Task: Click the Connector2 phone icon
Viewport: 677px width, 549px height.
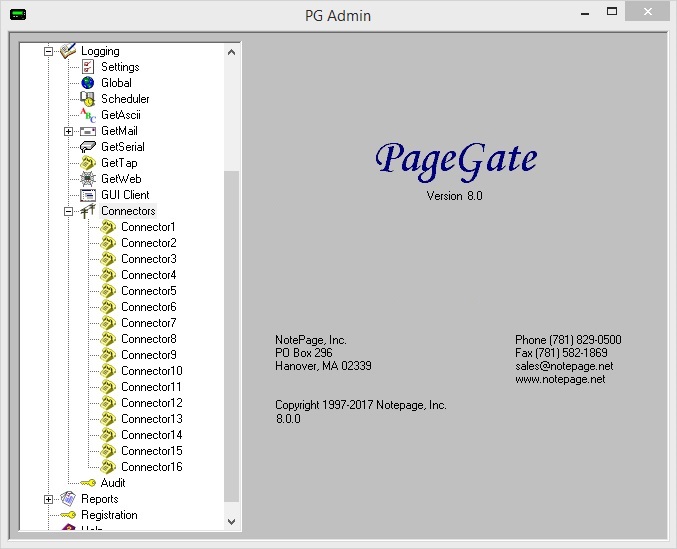Action: (108, 243)
